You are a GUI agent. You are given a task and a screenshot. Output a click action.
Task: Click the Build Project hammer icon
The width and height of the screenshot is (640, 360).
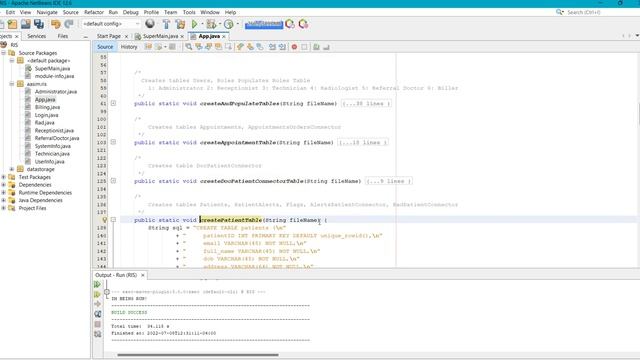(x=166, y=24)
